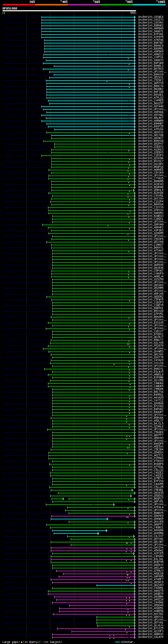
Task: Select label UniRef100_C0PF01
Action: click(151, 57)
